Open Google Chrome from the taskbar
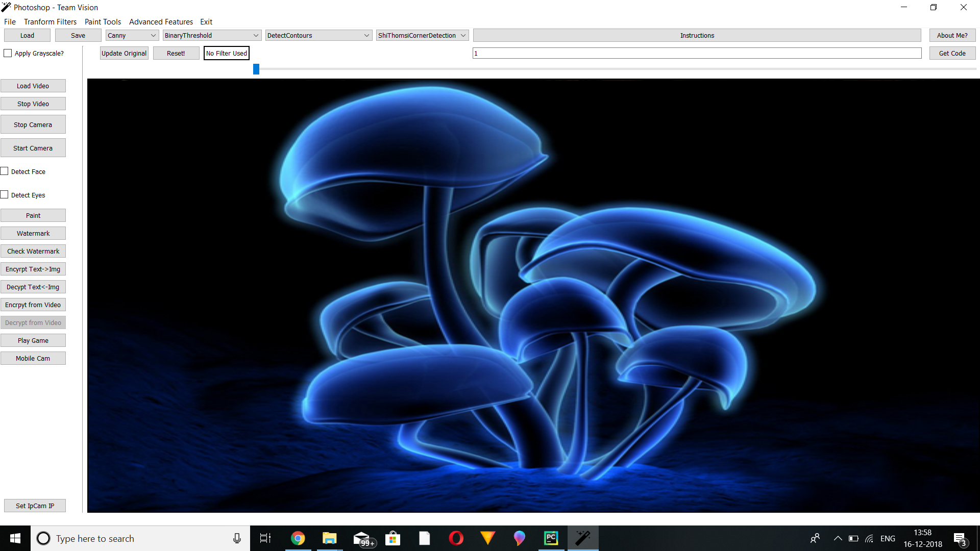The height and width of the screenshot is (551, 980). point(298,538)
